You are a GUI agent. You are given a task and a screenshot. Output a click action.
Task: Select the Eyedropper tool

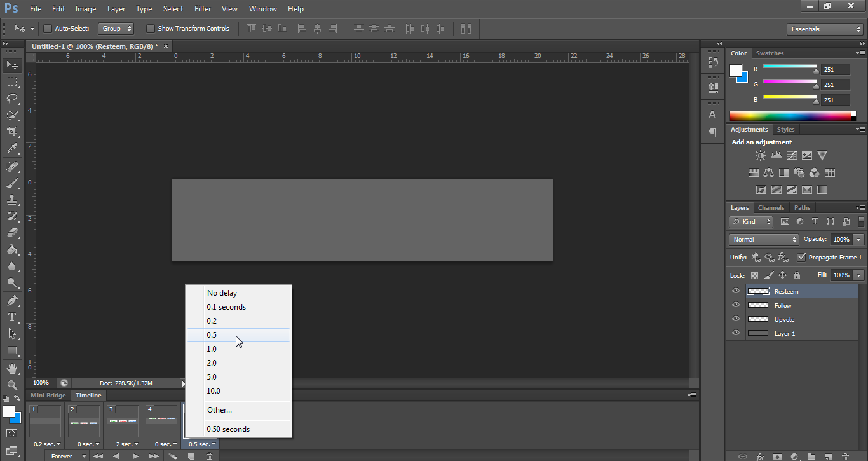[x=12, y=149]
